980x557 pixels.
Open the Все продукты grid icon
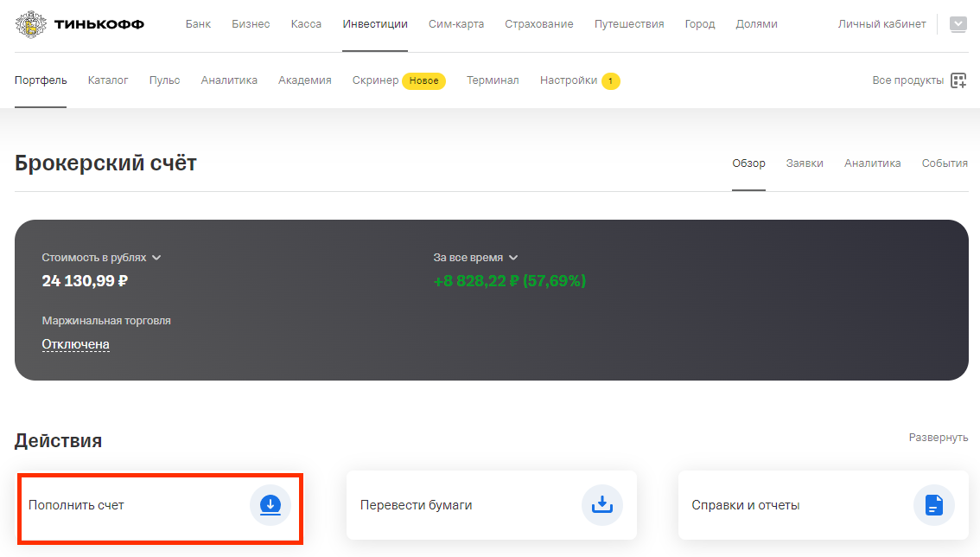point(958,80)
